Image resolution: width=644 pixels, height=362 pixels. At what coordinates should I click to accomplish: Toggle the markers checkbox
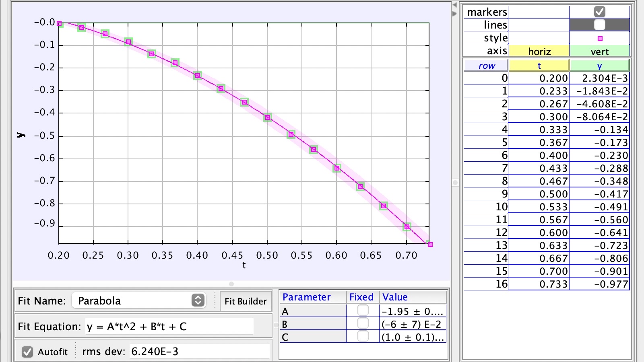click(x=599, y=12)
